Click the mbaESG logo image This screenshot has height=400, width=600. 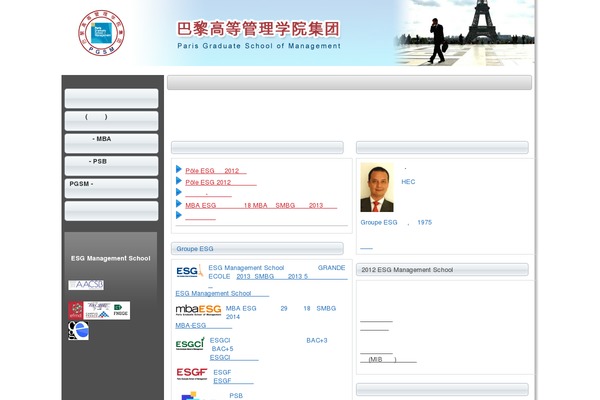pyautogui.click(x=198, y=309)
